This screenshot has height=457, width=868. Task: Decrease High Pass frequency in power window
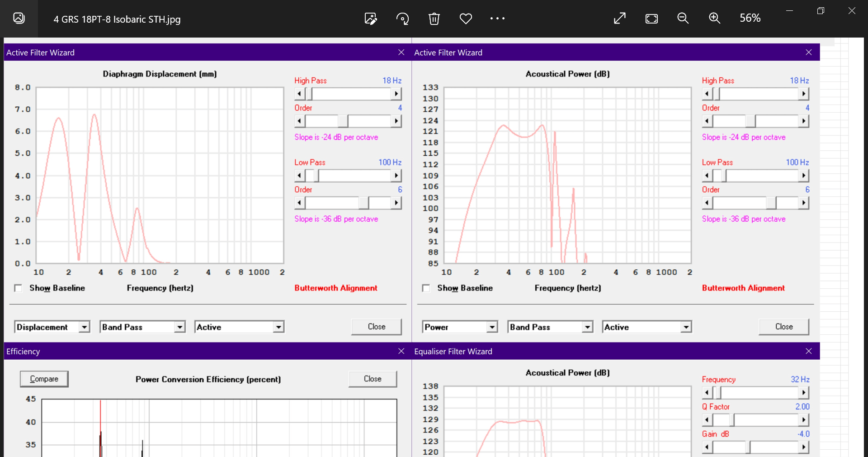(707, 94)
